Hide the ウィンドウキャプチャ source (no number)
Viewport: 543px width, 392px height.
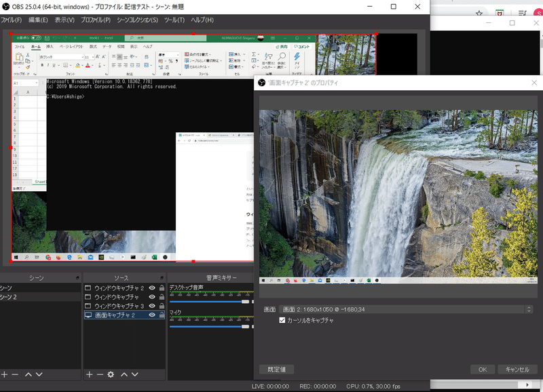(152, 297)
